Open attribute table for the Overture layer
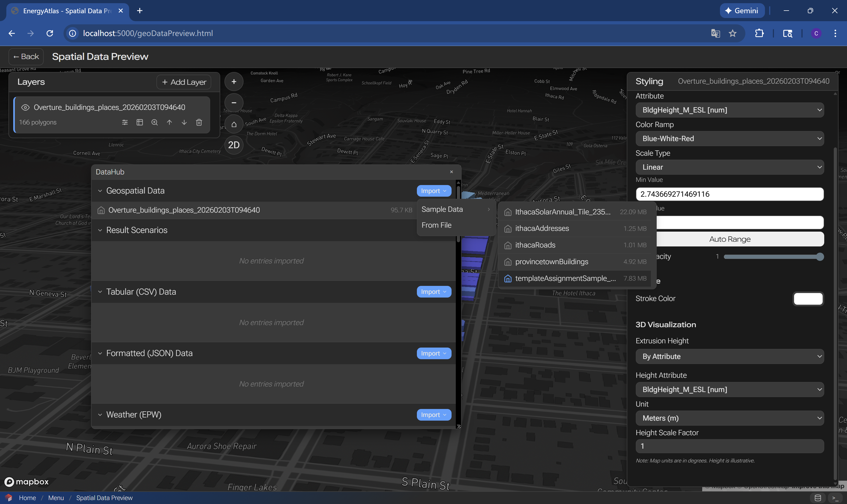This screenshot has height=504, width=847. pyautogui.click(x=139, y=122)
